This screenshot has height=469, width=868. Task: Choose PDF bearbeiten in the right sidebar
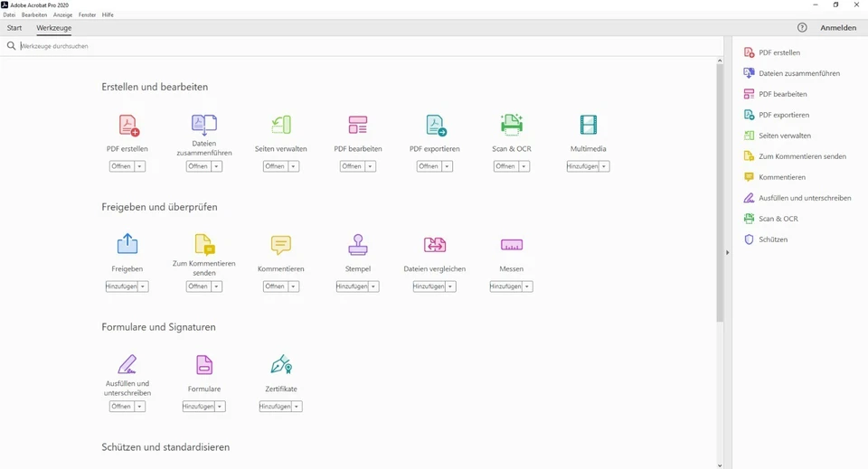775,94
